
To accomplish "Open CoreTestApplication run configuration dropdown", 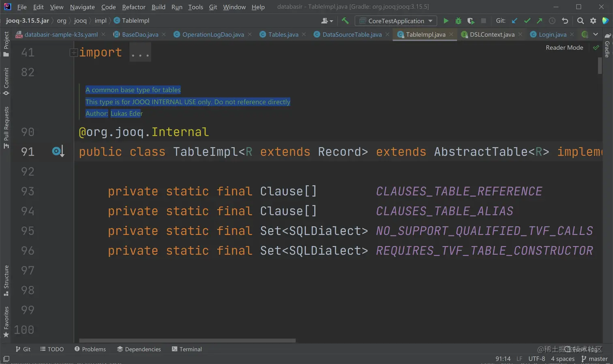I will [396, 21].
